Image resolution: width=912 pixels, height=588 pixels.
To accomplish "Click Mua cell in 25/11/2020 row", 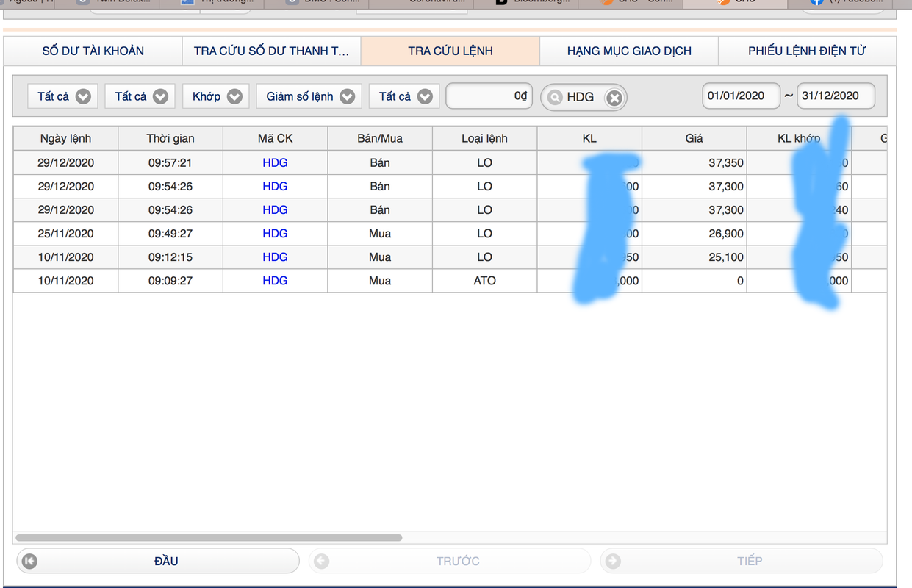I will tap(380, 233).
